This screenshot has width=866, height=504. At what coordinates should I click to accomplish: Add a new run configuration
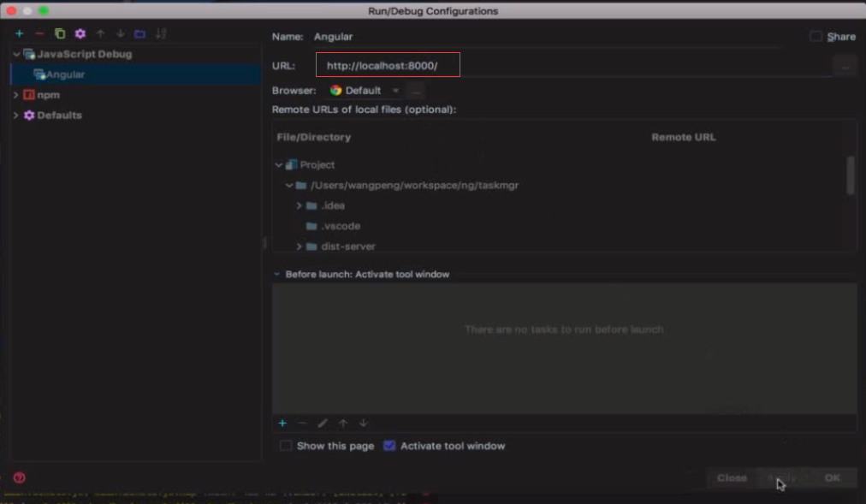coord(20,33)
